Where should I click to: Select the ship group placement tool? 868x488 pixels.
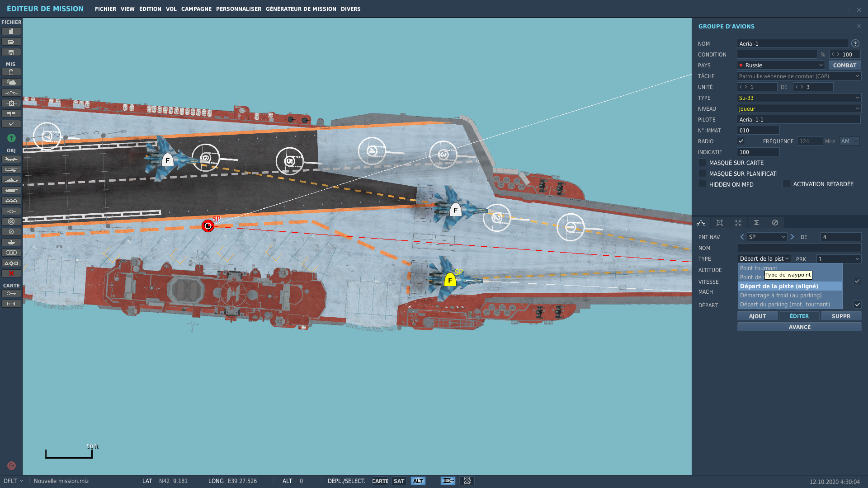(11, 180)
